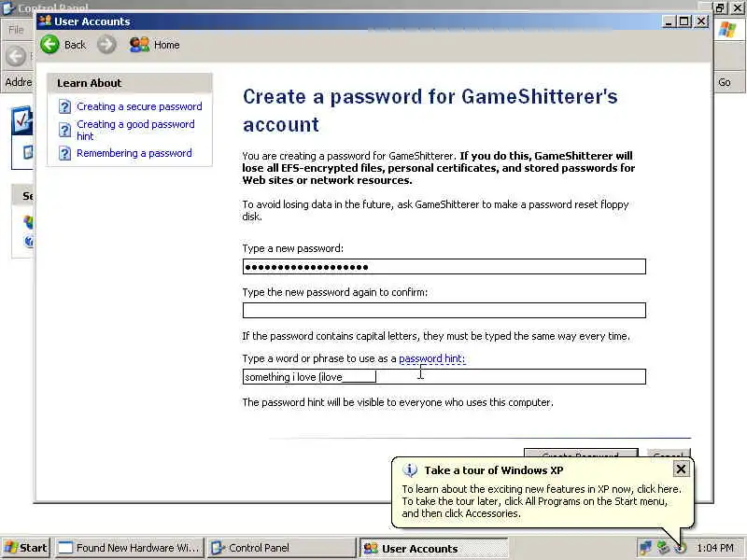Click the 1:04 PM system clock
Screen dimensions: 747x560
pos(715,548)
